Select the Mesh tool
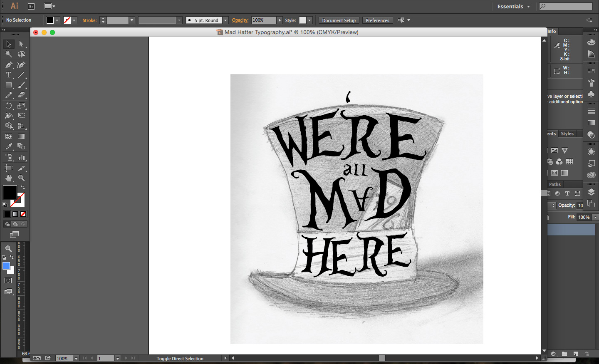Screen dimensions: 599x364 (x=8, y=136)
